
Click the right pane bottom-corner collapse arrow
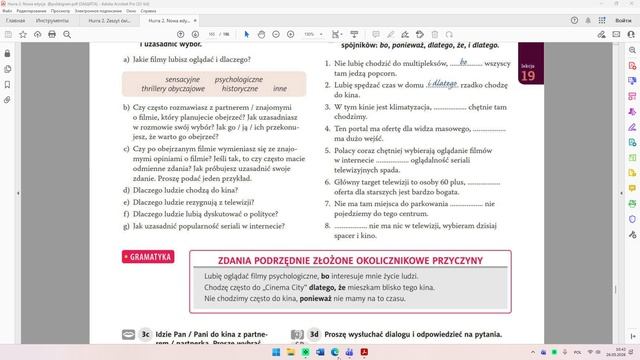[x=633, y=336]
